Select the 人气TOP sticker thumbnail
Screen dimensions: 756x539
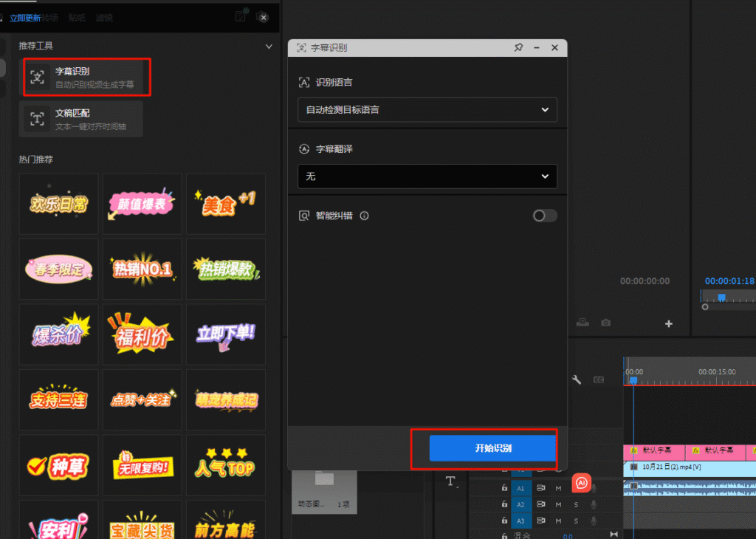[x=225, y=466]
